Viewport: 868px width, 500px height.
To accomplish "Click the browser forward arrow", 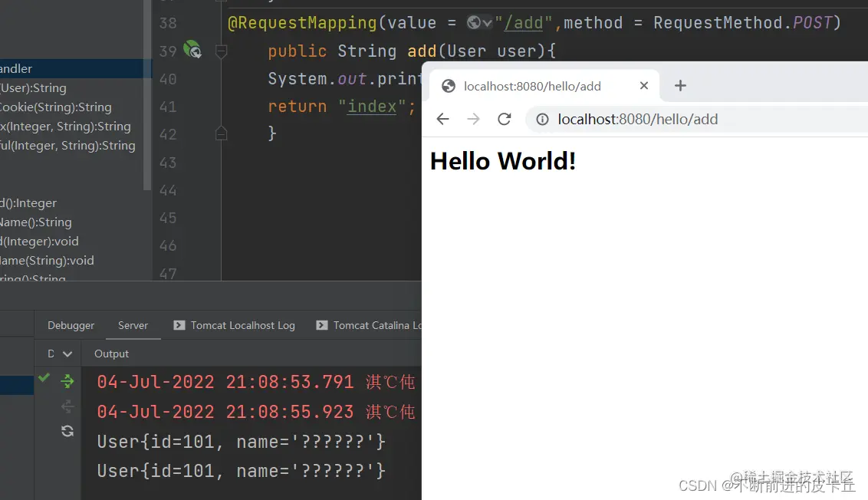I will [473, 119].
